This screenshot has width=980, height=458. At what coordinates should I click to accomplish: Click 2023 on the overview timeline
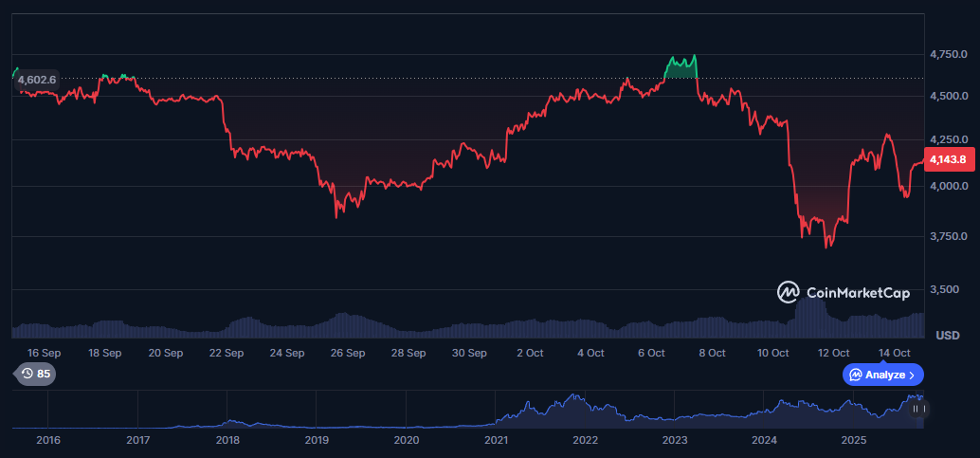pyautogui.click(x=675, y=440)
